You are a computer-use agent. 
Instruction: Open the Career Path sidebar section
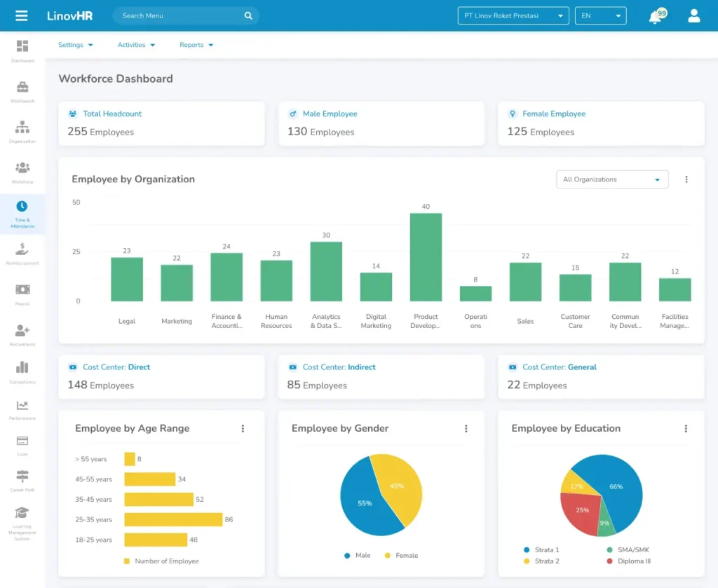pos(22,479)
